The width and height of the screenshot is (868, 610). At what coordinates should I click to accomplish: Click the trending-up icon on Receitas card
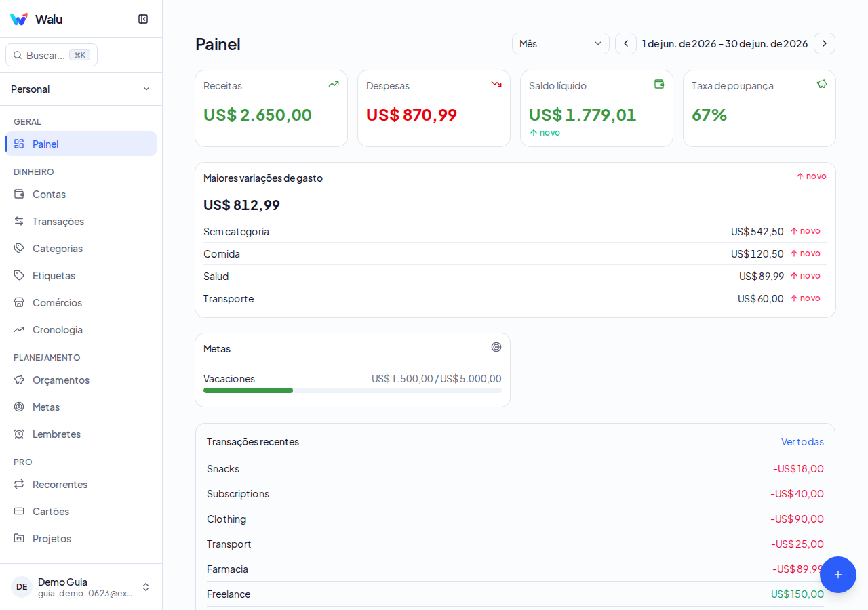(334, 84)
